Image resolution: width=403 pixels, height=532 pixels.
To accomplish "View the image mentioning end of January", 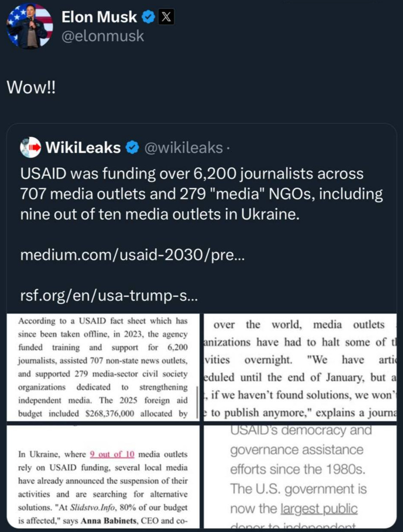I will point(300,367).
